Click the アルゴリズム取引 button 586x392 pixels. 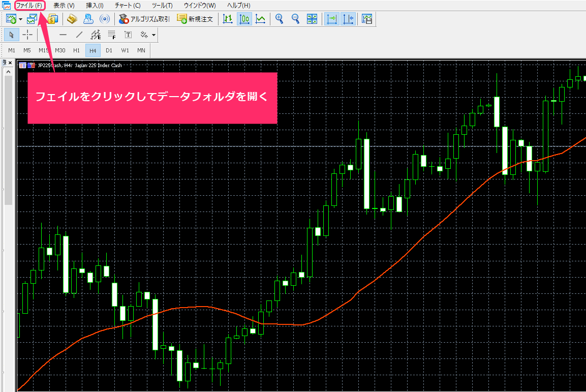(144, 19)
